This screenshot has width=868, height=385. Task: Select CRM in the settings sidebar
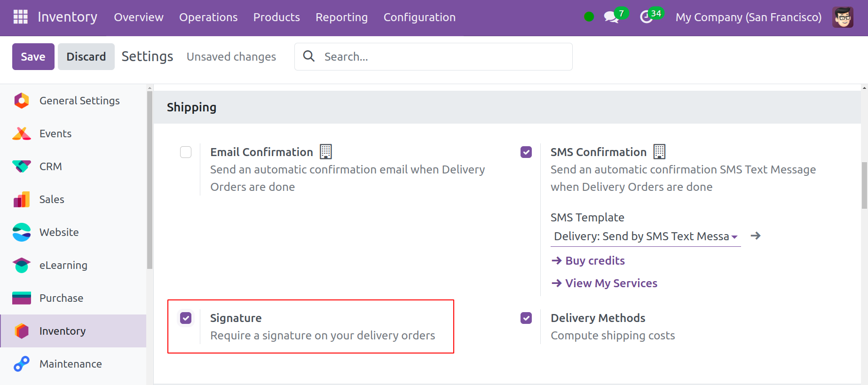[x=51, y=166]
